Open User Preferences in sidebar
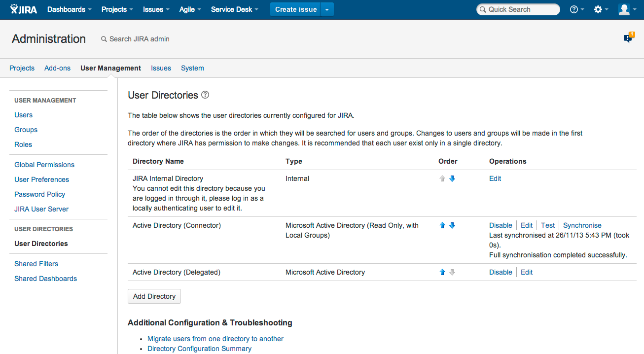 42,179
